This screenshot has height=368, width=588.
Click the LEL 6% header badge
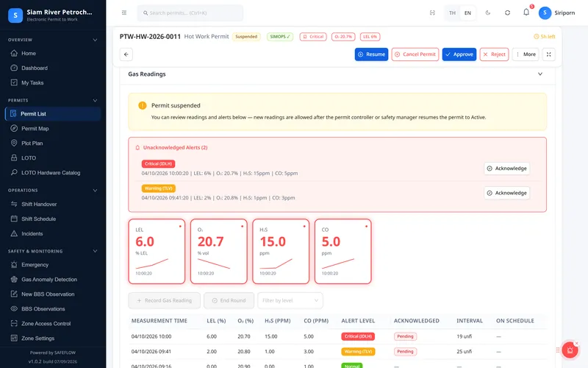pos(370,37)
